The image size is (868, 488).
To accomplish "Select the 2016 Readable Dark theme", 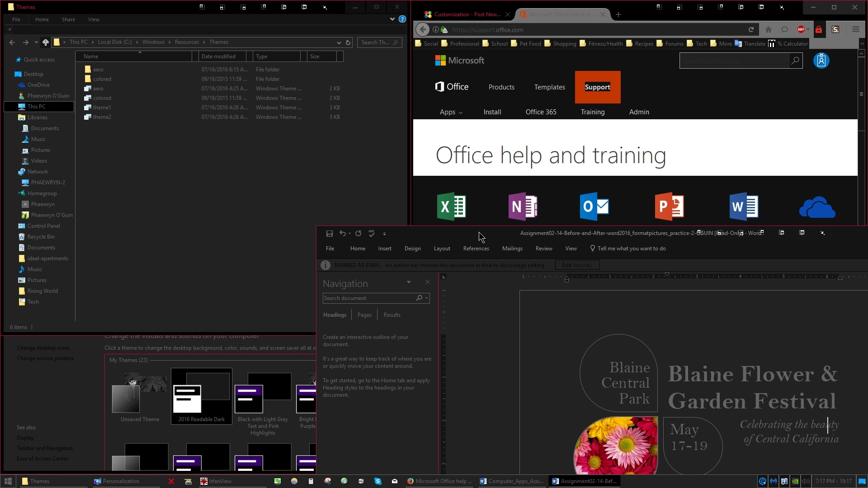I will 202,396.
